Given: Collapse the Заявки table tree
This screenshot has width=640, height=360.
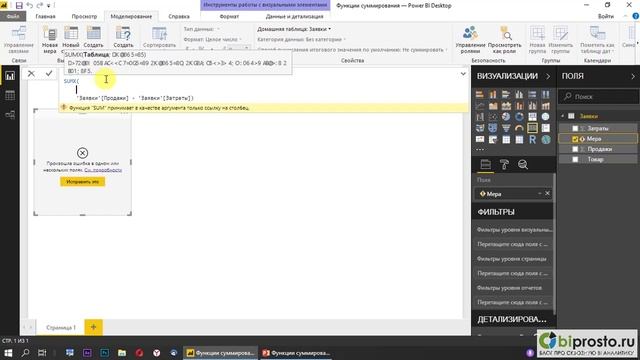Looking at the screenshot, I should [562, 116].
